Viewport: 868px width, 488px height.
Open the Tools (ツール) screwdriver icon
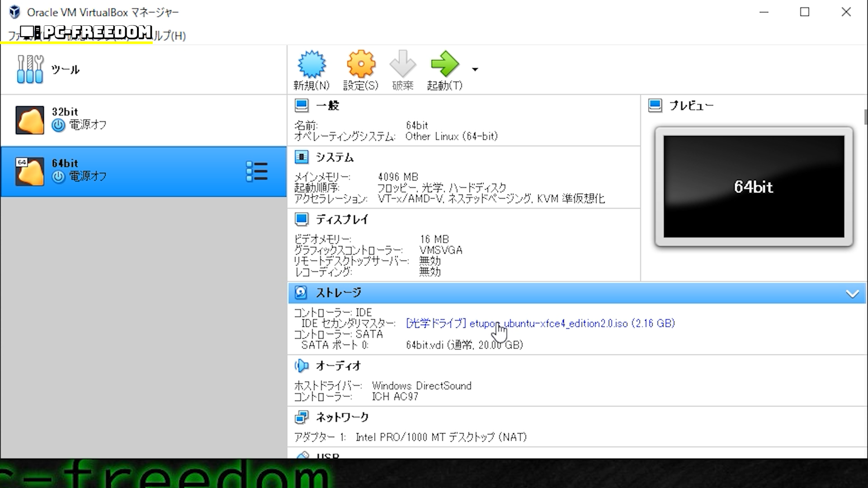pyautogui.click(x=30, y=70)
